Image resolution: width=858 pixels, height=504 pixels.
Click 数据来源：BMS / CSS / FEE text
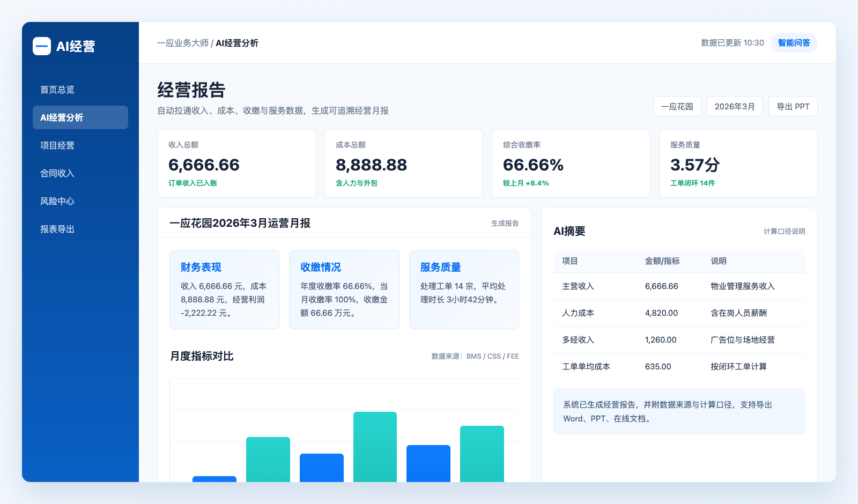tap(475, 356)
